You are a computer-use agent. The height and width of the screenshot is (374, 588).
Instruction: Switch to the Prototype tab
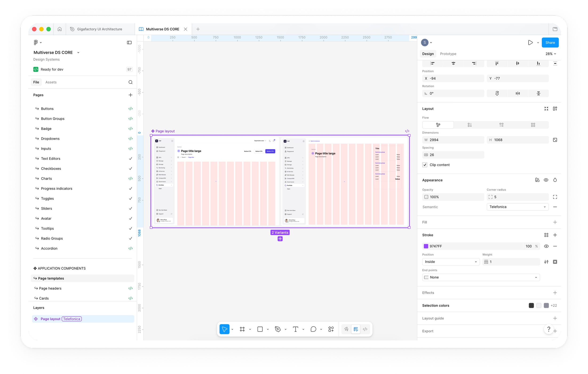[x=448, y=54]
